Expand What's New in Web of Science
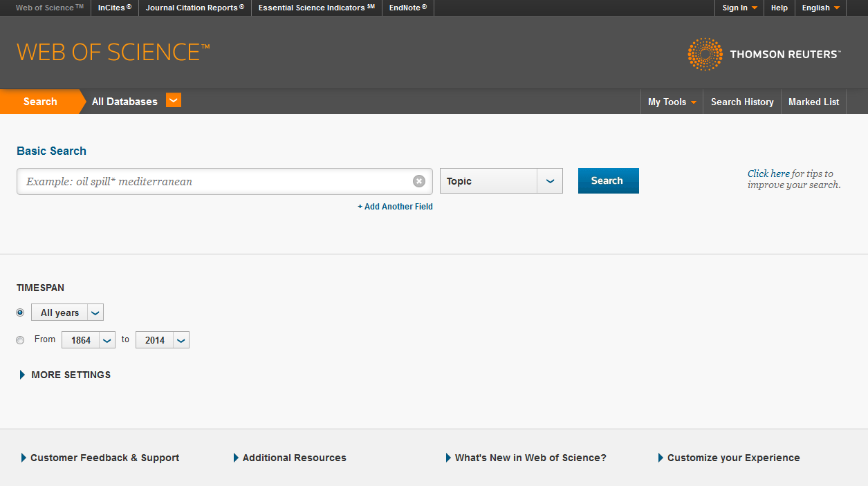The image size is (868, 486). [530, 457]
